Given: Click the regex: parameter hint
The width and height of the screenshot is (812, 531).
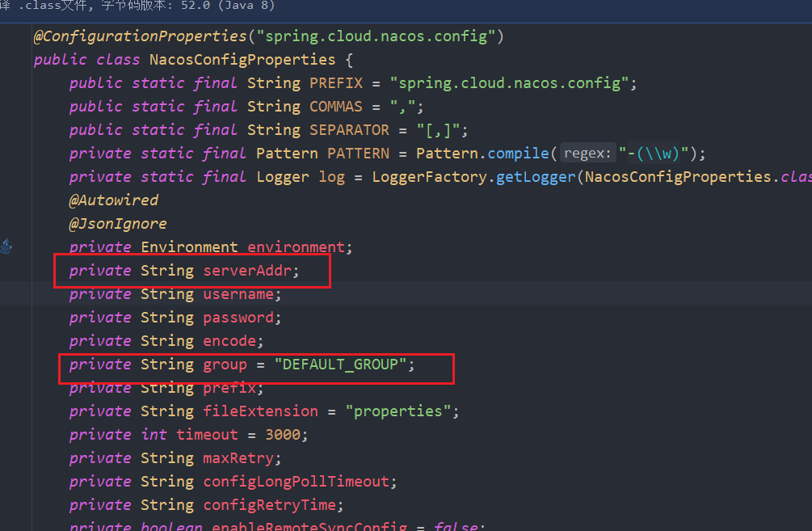Looking at the screenshot, I should (587, 154).
